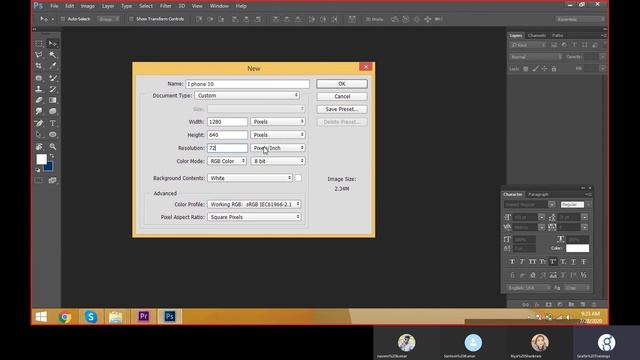This screenshot has width=640, height=360.
Task: Select the Healing Brush tool
Action: pos(39,78)
